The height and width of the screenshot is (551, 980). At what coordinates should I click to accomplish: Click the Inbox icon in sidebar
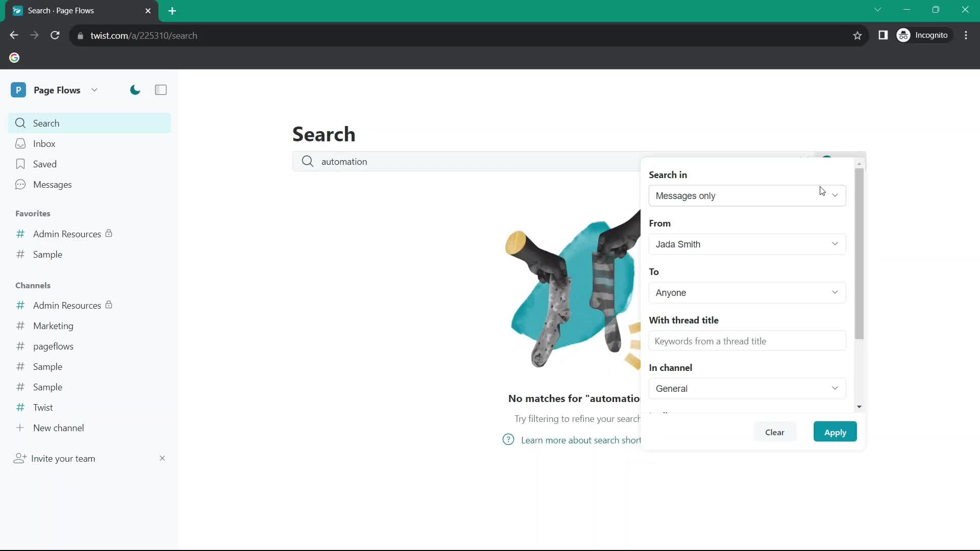click(20, 143)
